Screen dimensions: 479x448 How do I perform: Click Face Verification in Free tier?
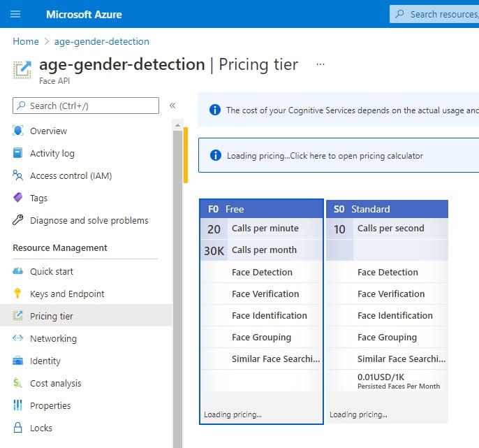point(265,294)
